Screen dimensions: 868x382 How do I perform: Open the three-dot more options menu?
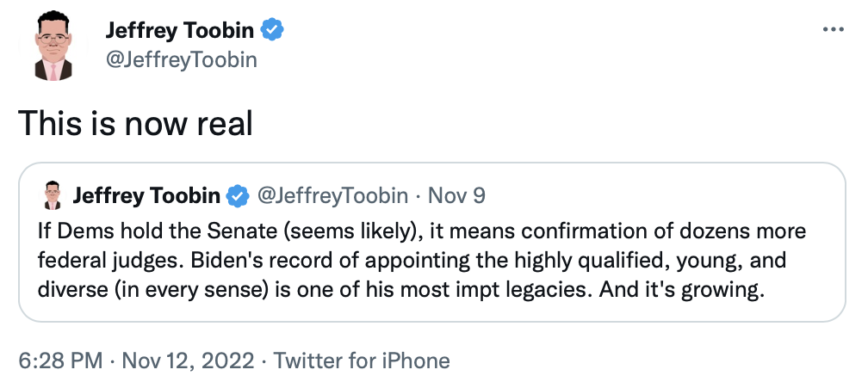[x=834, y=30]
